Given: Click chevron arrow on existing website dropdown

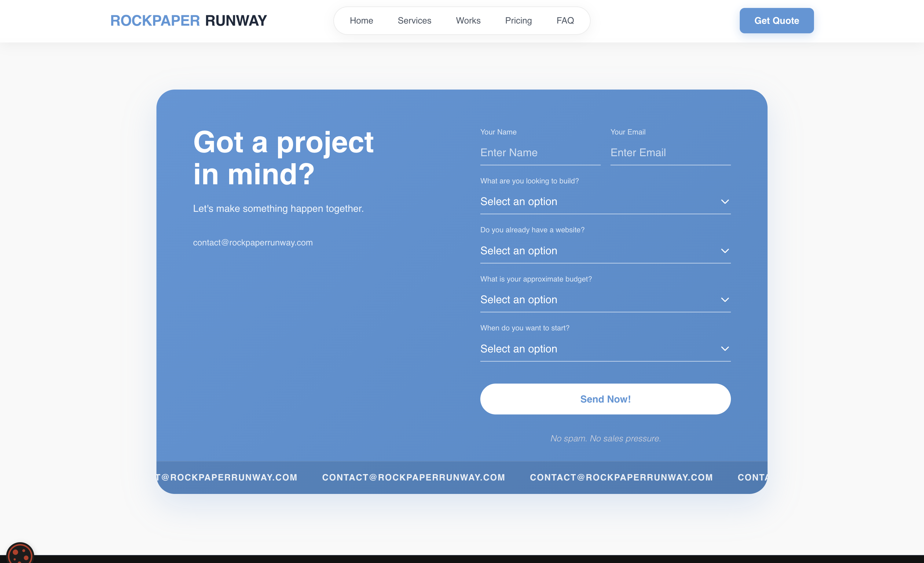Looking at the screenshot, I should [x=724, y=251].
